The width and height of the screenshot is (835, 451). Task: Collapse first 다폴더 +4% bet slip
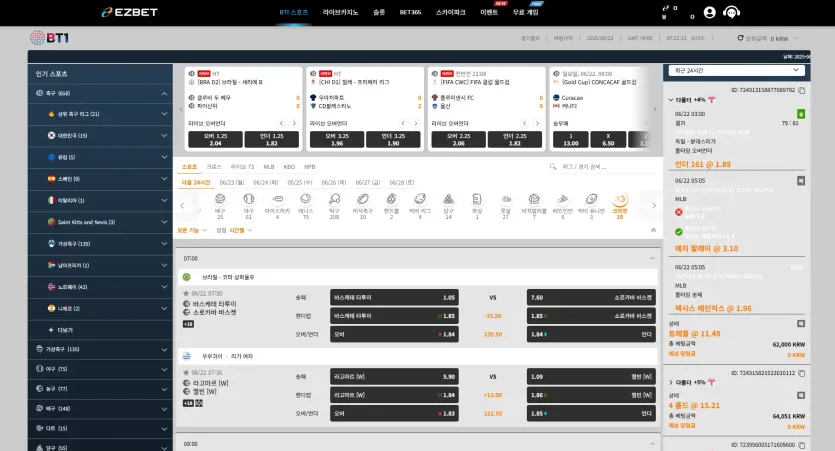coord(671,100)
